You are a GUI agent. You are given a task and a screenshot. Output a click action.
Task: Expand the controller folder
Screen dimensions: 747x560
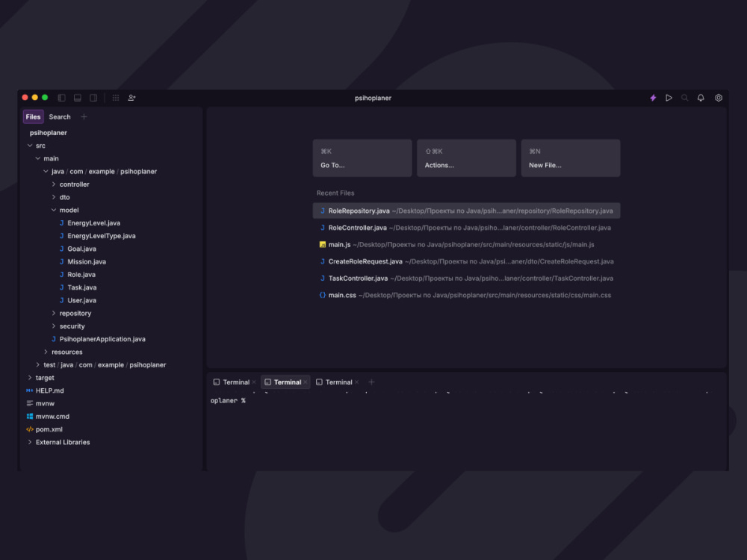54,184
